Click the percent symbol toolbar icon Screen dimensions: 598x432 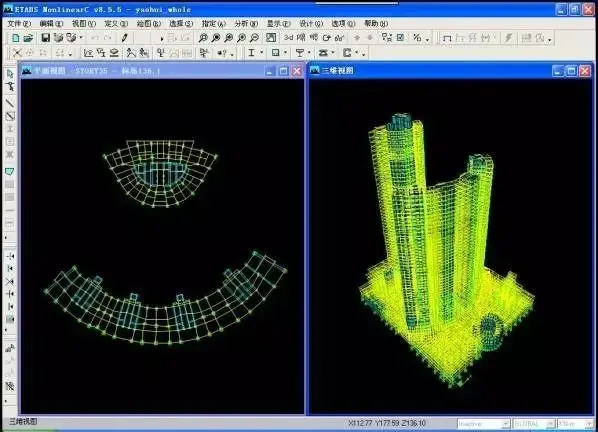(x=418, y=37)
